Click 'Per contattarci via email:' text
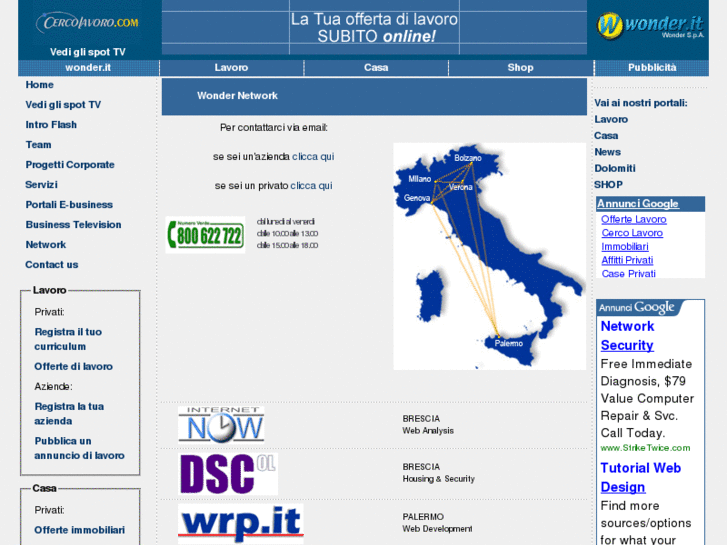Viewport: 727px width, 545px height. [274, 128]
